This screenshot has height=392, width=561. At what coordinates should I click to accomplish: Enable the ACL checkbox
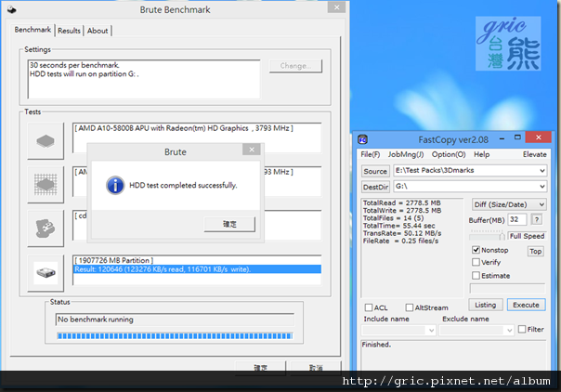pyautogui.click(x=369, y=307)
